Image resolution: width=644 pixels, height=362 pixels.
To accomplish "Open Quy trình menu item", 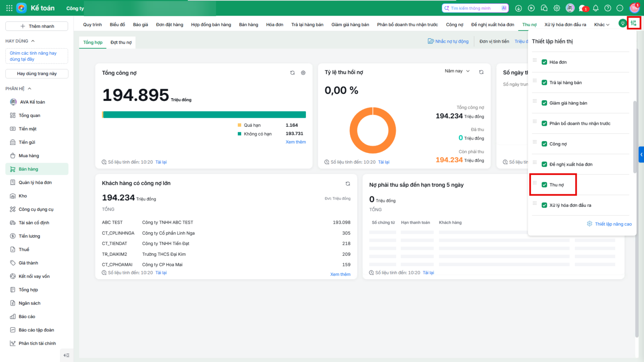I will click(x=93, y=25).
